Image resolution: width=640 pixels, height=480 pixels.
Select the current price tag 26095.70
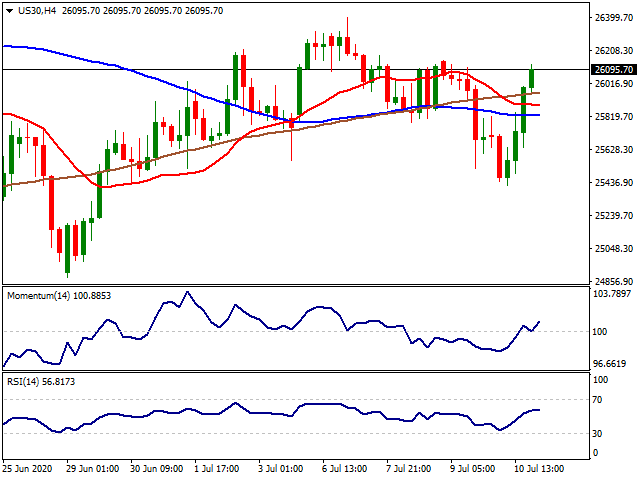[x=613, y=69]
